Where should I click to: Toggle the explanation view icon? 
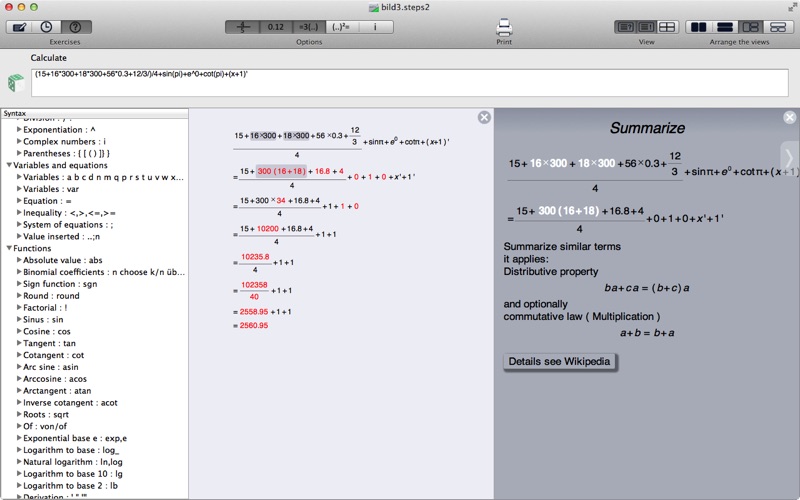coord(646,27)
